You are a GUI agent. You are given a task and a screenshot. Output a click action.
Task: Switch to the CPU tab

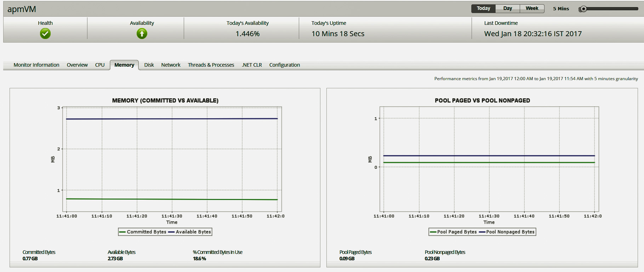100,65
